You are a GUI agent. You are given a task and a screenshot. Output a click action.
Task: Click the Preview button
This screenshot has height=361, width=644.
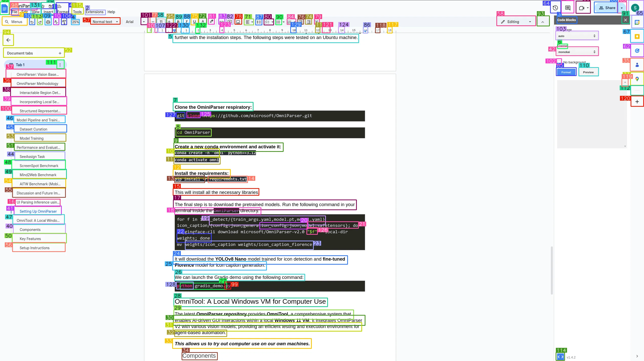pos(588,72)
